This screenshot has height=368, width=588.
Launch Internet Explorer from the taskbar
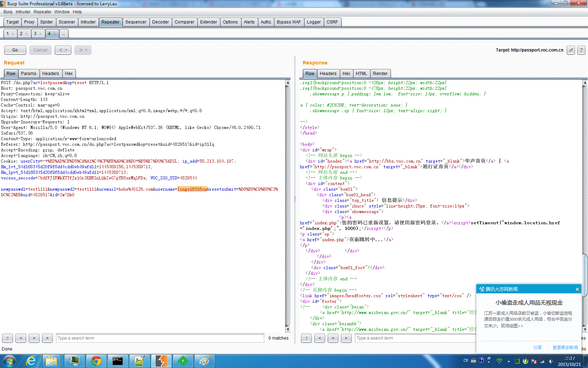tap(31, 361)
